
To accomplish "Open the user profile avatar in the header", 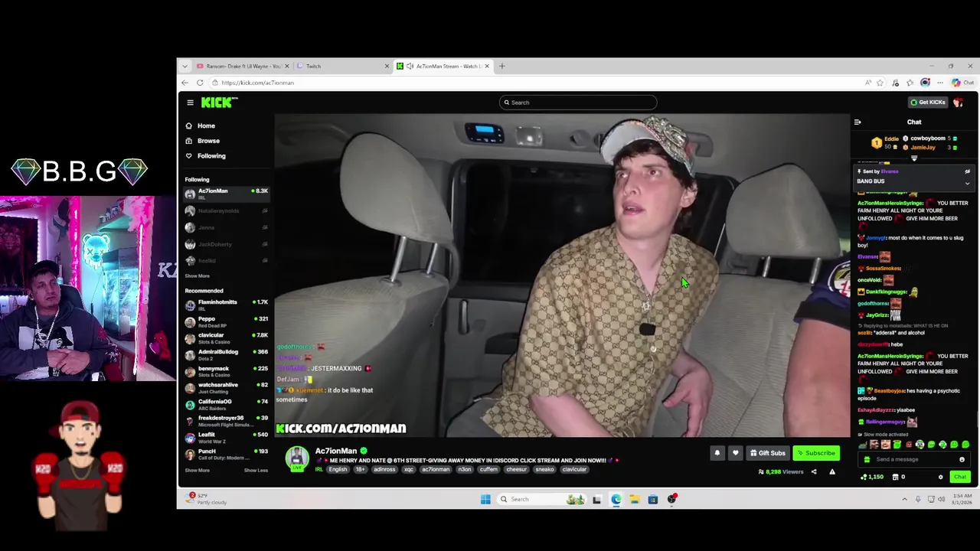I will coord(959,103).
